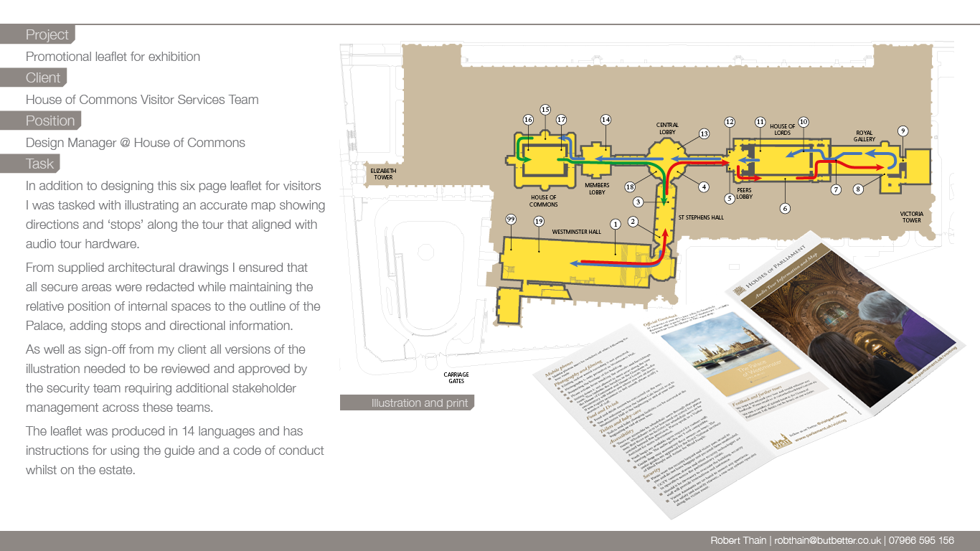
Task: Click circled number 19 marker on map
Action: coord(539,222)
